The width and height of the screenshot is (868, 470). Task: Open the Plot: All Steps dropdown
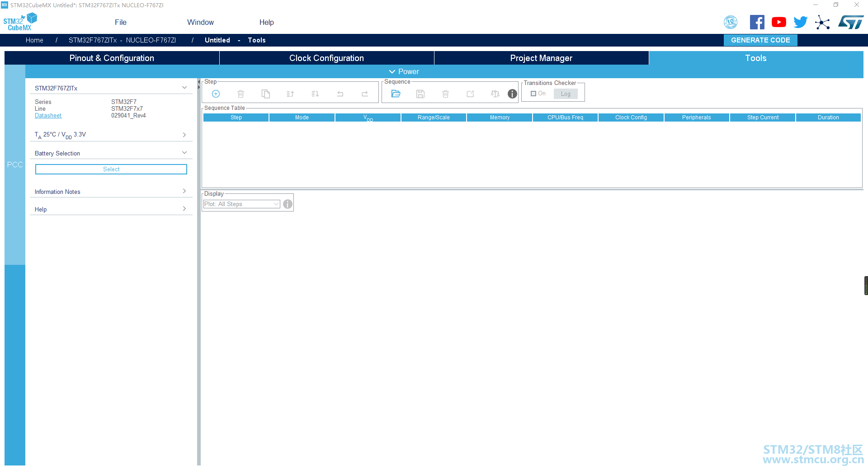242,204
